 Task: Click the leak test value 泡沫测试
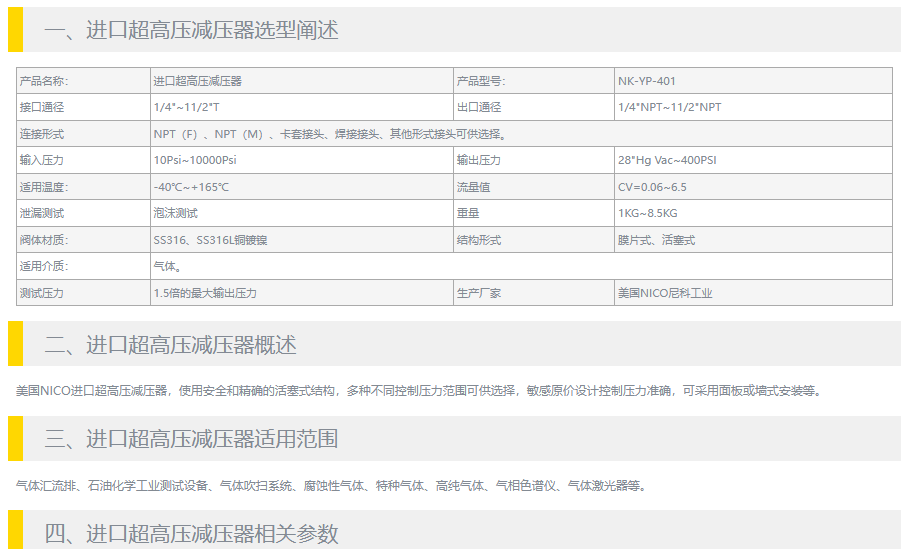coord(176,213)
